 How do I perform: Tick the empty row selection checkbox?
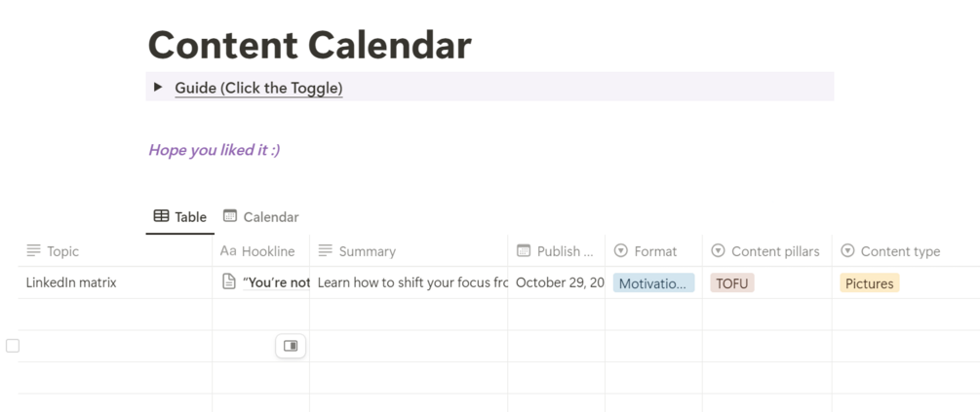tap(13, 346)
